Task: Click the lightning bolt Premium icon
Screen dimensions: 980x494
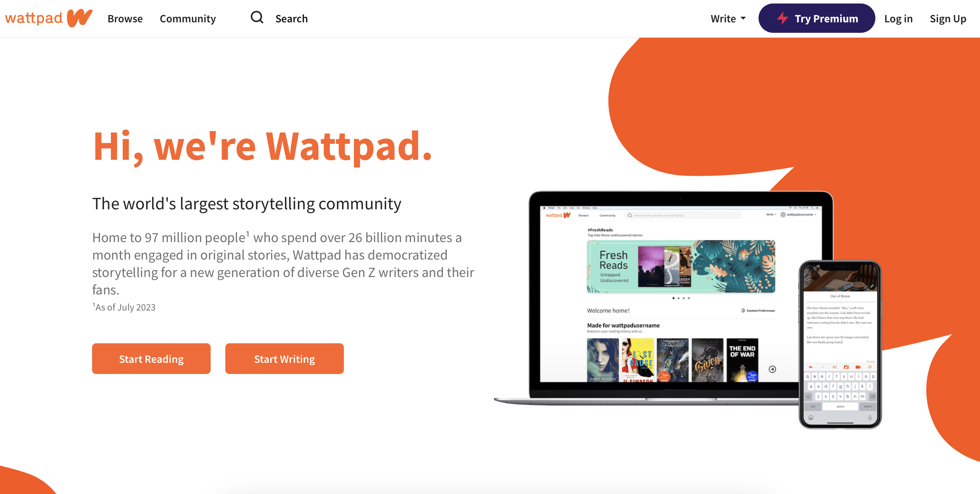Action: click(x=782, y=18)
